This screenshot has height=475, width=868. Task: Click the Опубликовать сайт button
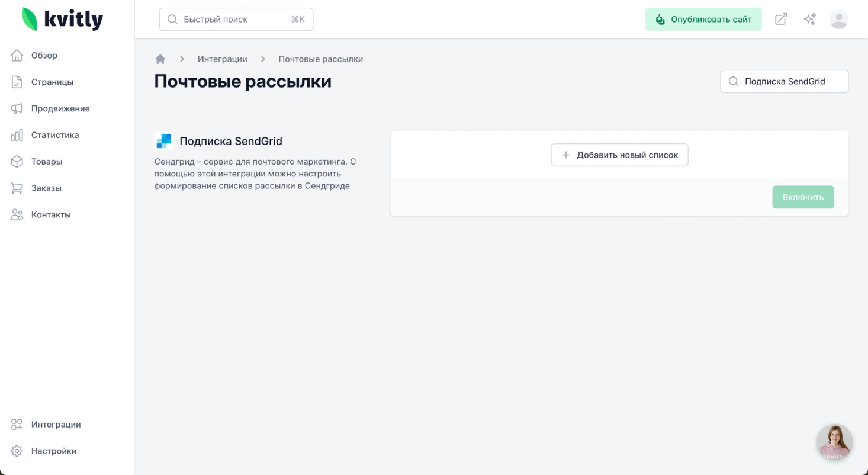pos(703,20)
